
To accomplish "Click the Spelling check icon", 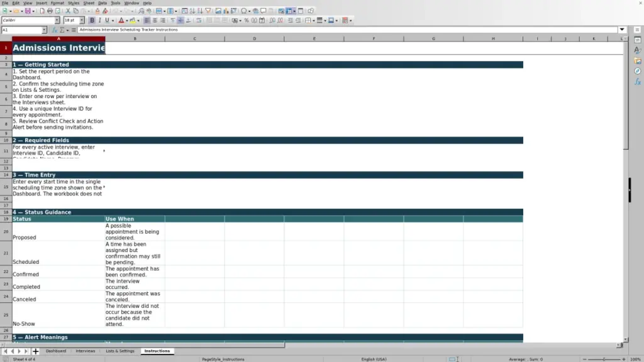I will (148, 11).
